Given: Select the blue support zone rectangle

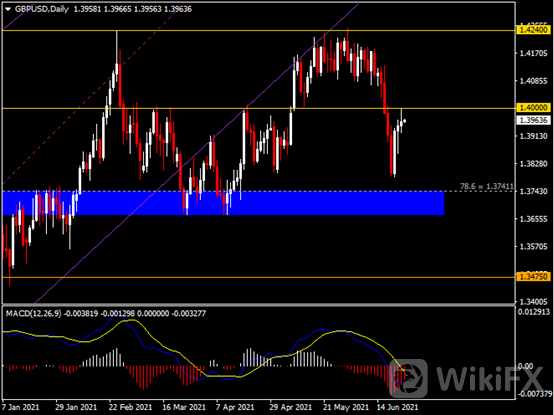Looking at the screenshot, I should (223, 203).
